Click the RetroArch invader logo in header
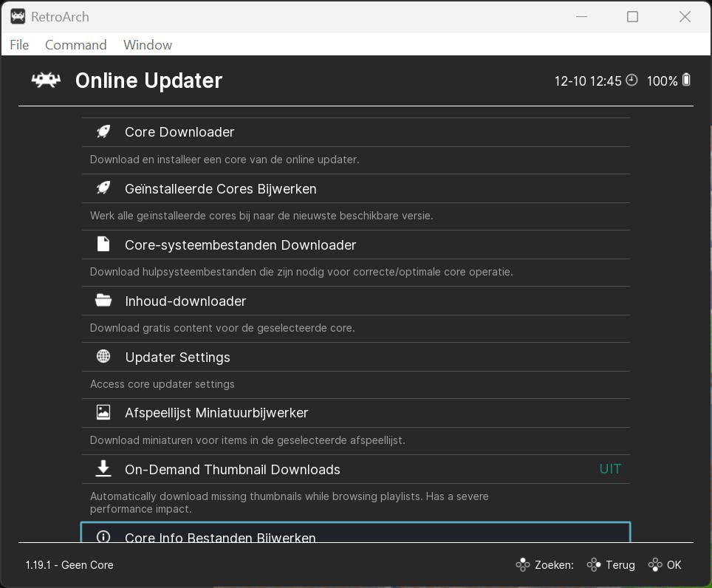This screenshot has width=712, height=588. [x=46, y=80]
